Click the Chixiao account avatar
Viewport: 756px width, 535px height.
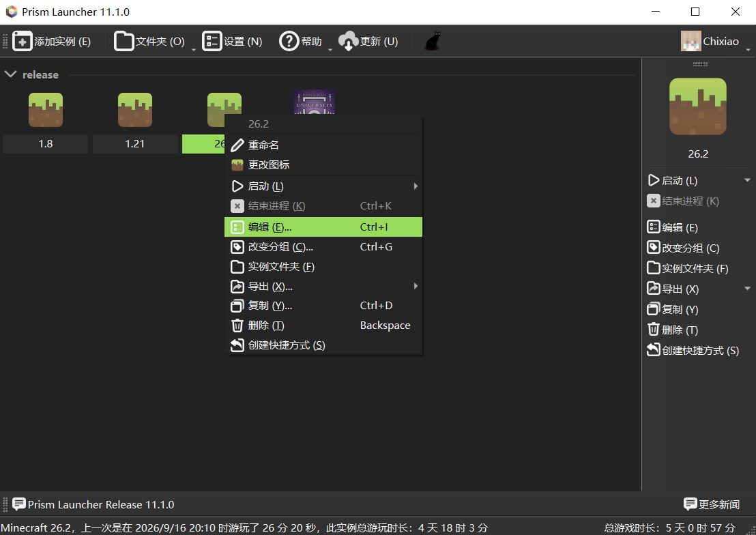(690, 41)
